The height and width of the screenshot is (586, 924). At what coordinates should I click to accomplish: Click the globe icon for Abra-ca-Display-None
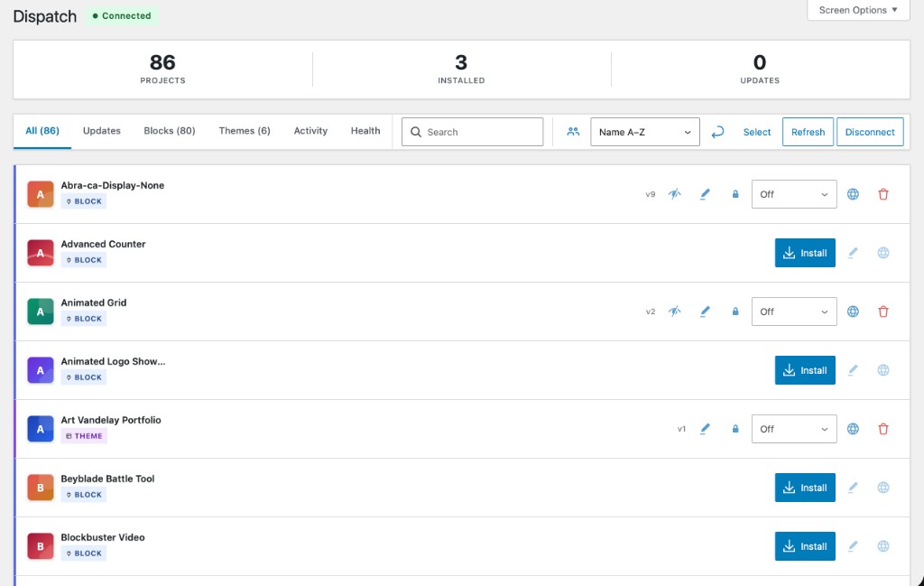pos(853,194)
